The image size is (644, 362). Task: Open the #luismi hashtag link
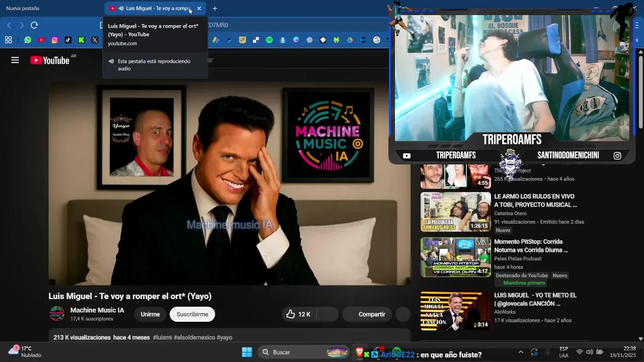[x=163, y=337]
